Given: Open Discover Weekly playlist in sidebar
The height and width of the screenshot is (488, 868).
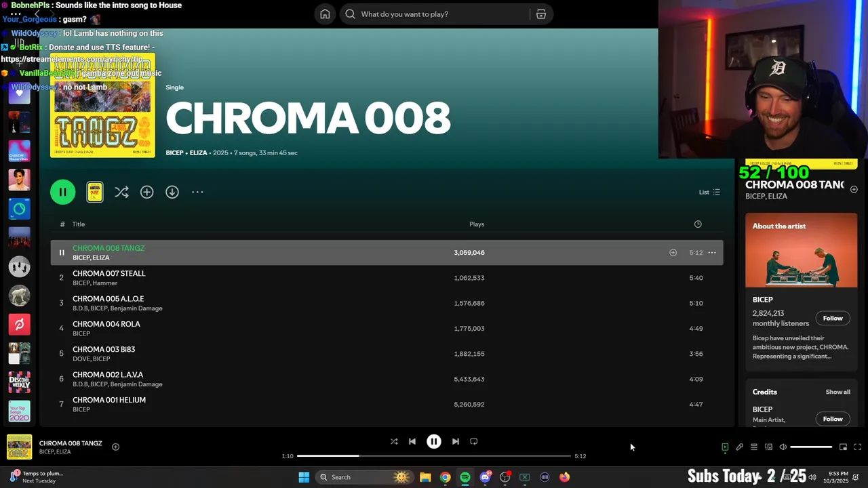Looking at the screenshot, I should pyautogui.click(x=19, y=382).
